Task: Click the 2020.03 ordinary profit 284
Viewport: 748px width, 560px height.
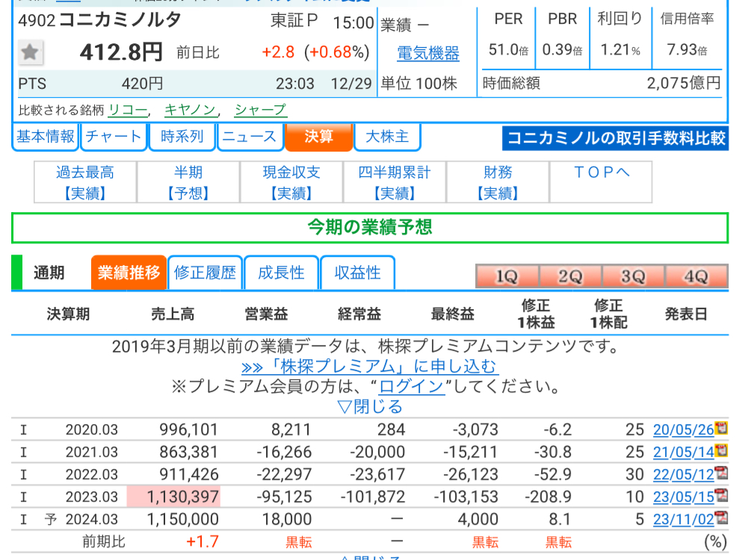Action: (391, 430)
